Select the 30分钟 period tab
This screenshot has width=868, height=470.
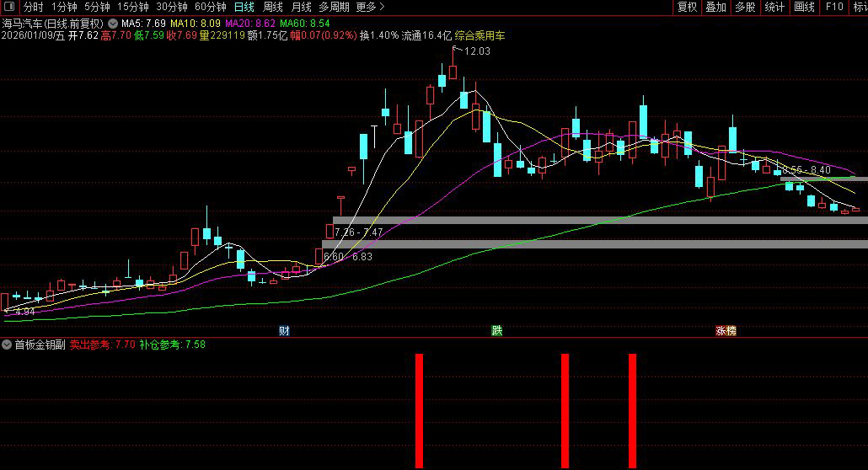(172, 8)
